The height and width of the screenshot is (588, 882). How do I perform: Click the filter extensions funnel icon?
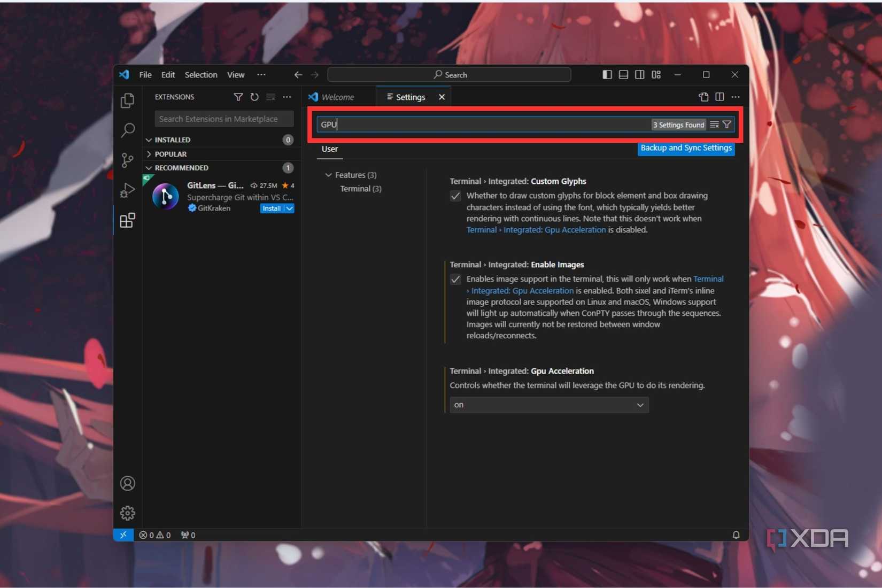[x=238, y=97]
